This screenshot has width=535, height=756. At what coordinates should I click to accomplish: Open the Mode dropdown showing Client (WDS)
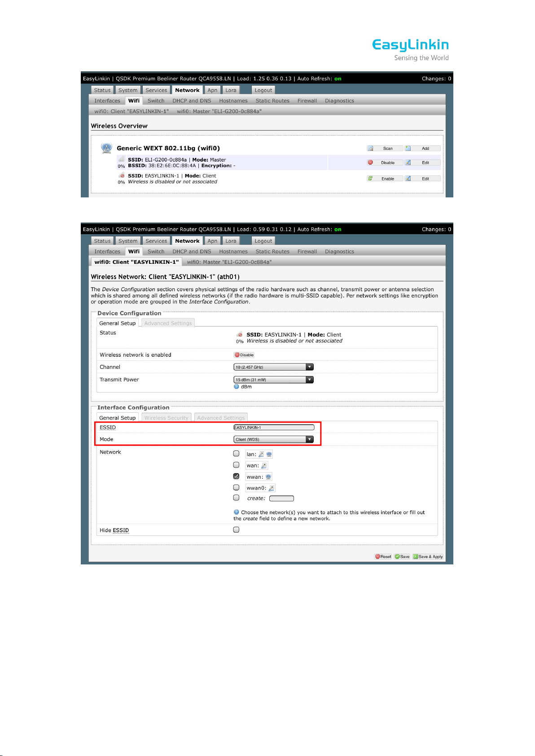coord(274,439)
